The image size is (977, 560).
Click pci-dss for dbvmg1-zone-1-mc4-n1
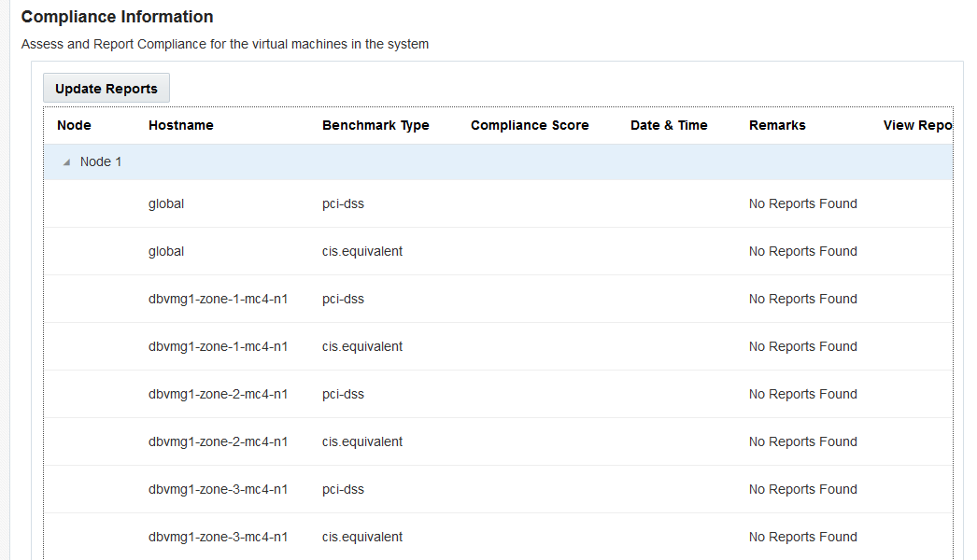click(343, 299)
